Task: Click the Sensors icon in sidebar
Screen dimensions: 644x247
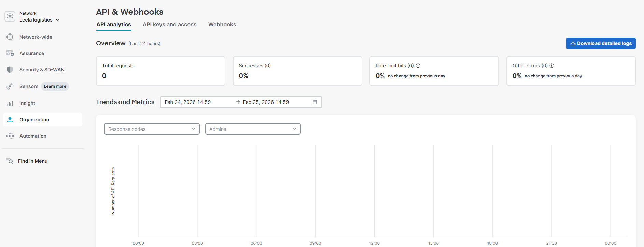Action: [10, 86]
